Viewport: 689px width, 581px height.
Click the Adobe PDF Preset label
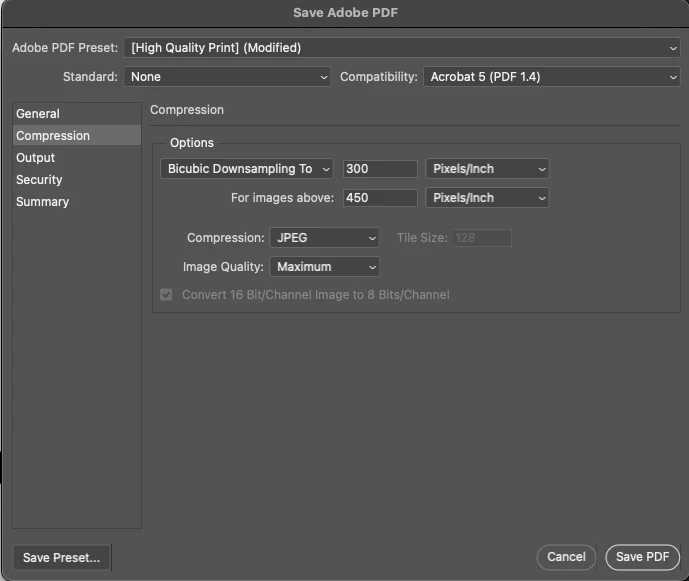coord(65,47)
